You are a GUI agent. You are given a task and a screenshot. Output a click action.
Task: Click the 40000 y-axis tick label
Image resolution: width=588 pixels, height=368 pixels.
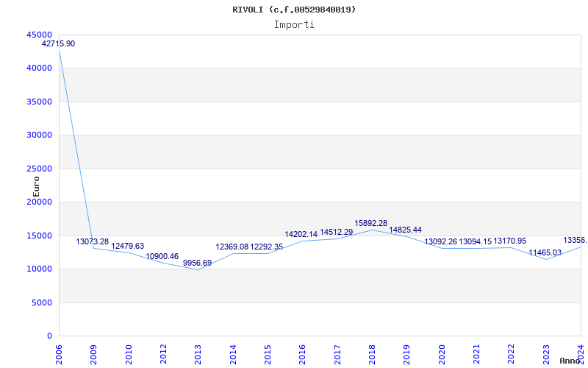[40, 68]
